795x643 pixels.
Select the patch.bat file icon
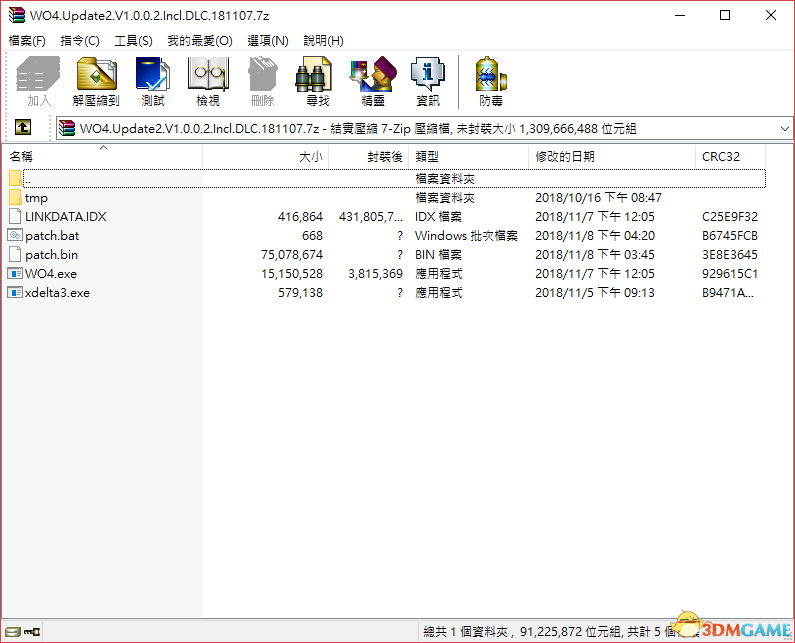(15, 235)
